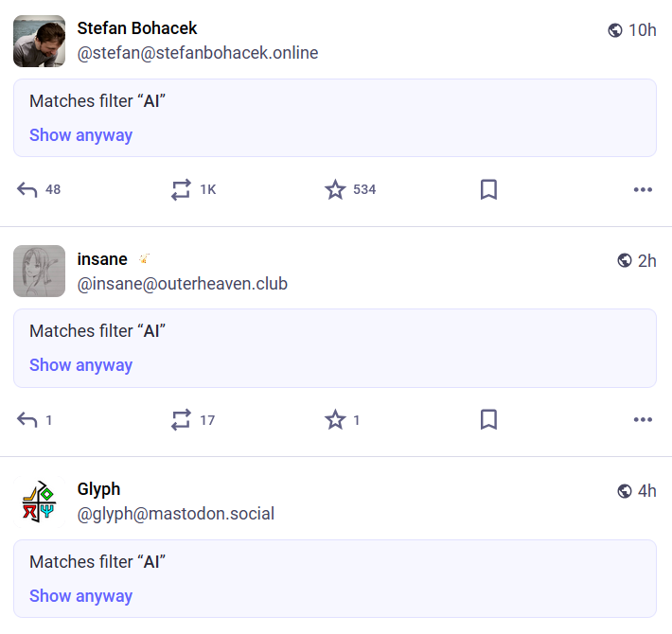Open more options menu on insane's post
This screenshot has height=634, width=672.
tap(643, 419)
